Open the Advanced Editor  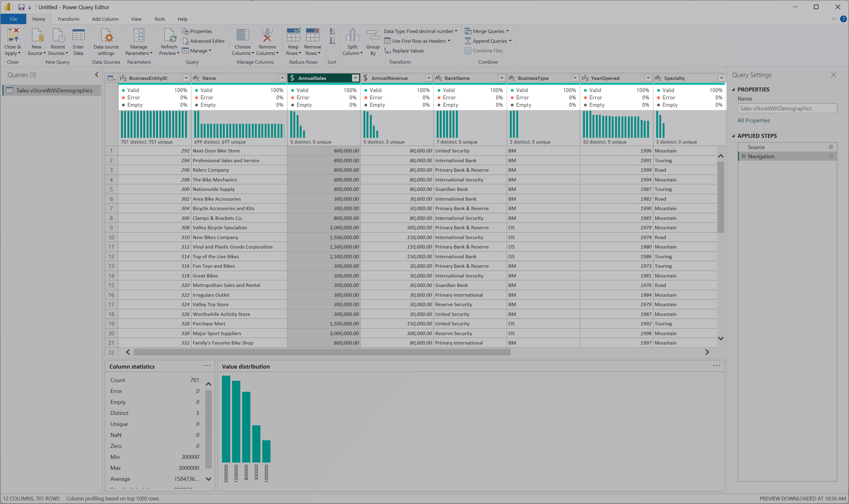pyautogui.click(x=204, y=41)
